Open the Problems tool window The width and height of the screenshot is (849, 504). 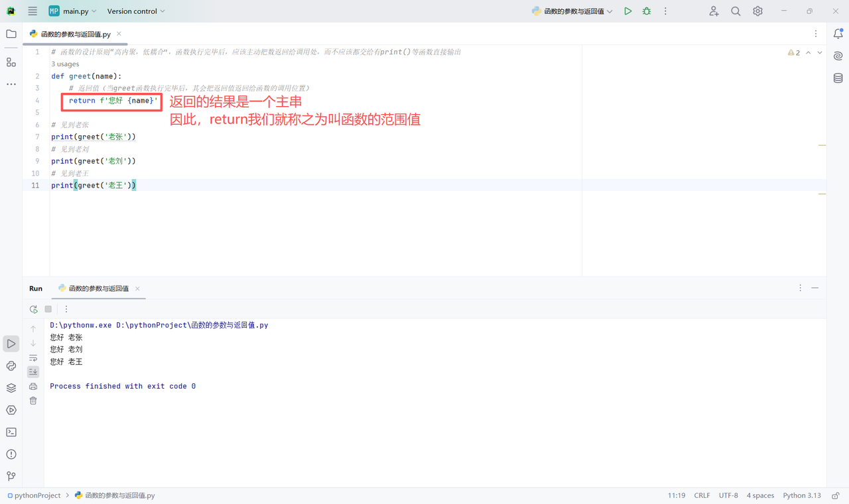click(11, 454)
